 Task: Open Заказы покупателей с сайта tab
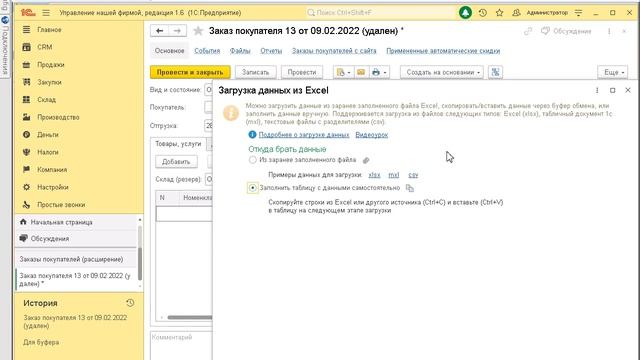pyautogui.click(x=334, y=51)
